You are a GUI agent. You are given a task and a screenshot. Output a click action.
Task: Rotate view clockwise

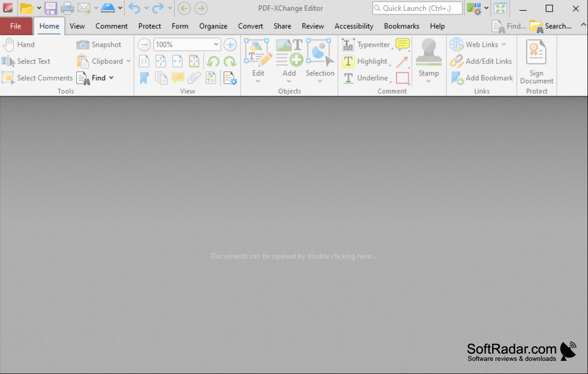(x=230, y=61)
